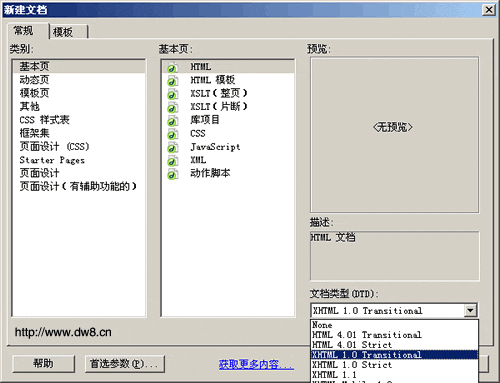The height and width of the screenshot is (383, 500).
Task: Click the 帮助 button
Action: point(43,363)
